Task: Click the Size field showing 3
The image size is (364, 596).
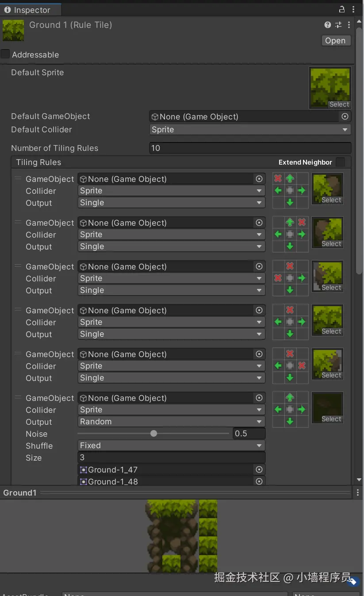Action: click(x=172, y=458)
